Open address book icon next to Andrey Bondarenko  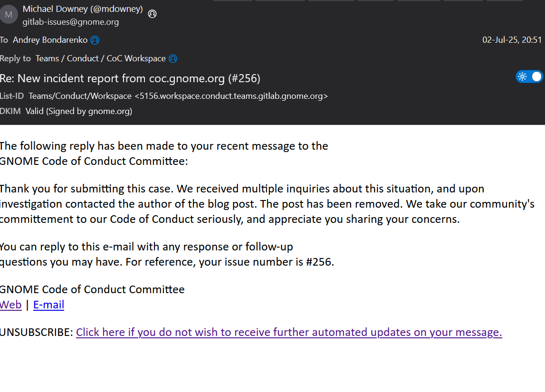[x=95, y=40]
